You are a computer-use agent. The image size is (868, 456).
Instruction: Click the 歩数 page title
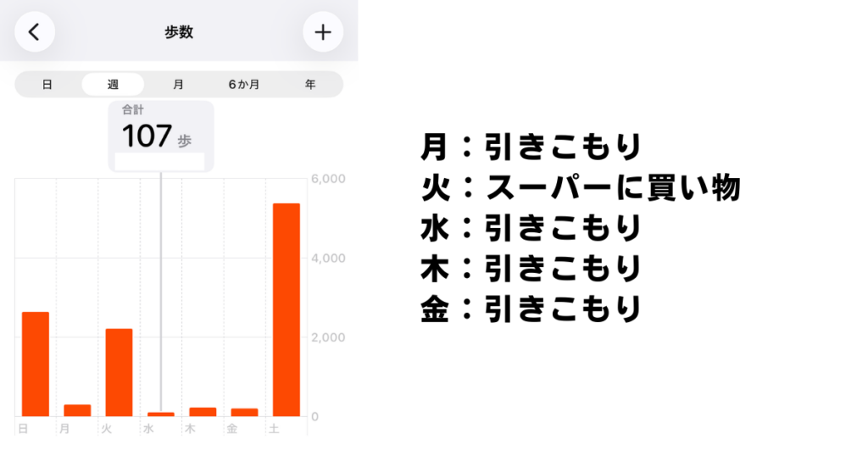tap(179, 33)
